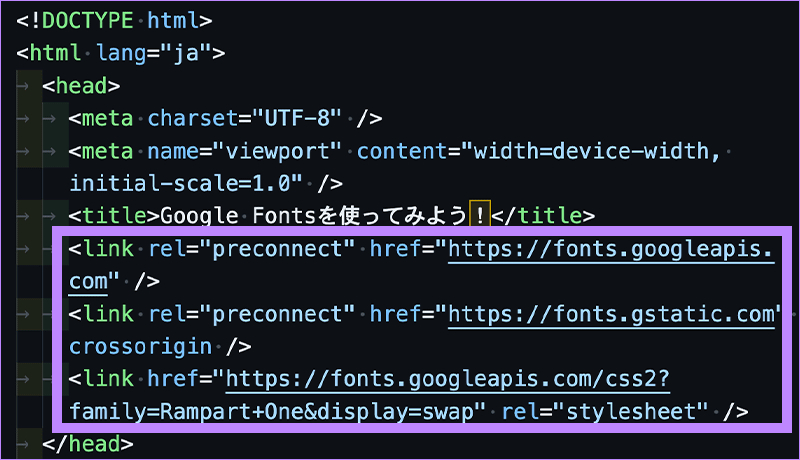Image resolution: width=800 pixels, height=460 pixels.
Task: Click the crossorigin attribute
Action: pos(141,347)
